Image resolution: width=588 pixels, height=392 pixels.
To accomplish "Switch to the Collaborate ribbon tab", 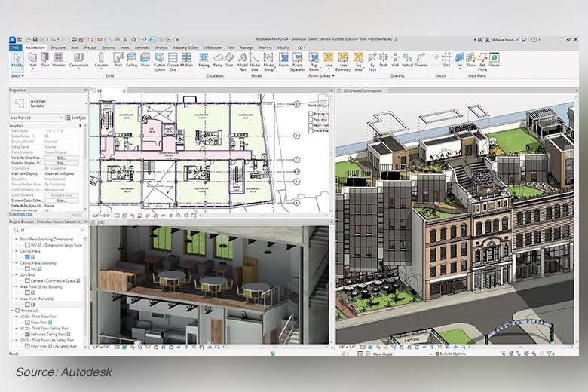I will tap(212, 47).
